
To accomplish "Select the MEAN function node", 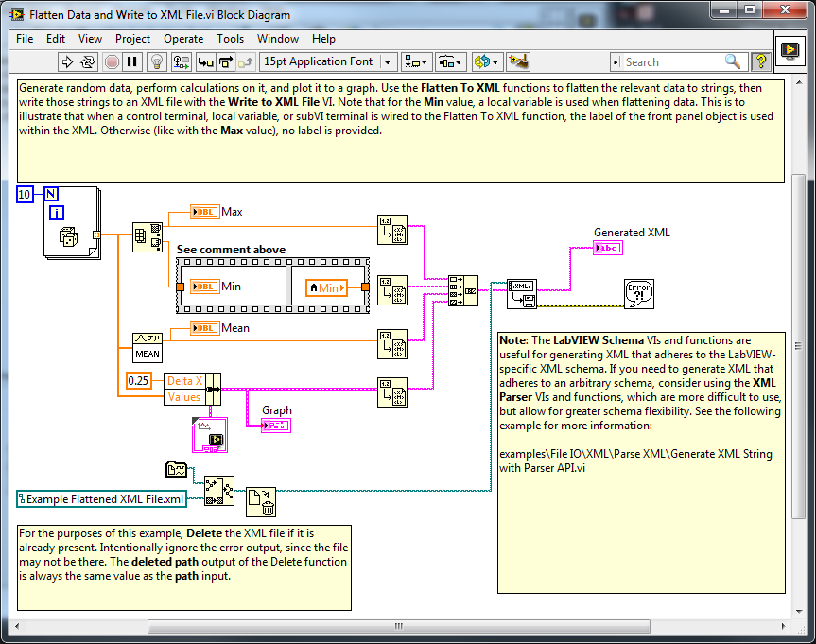I will pos(148,347).
